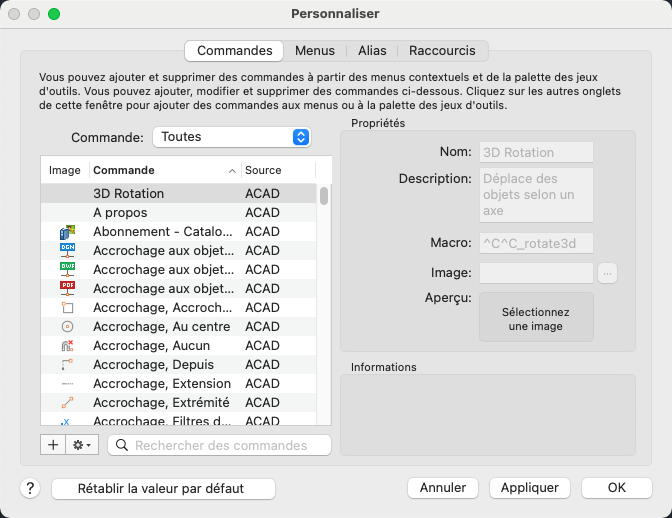Open the gear options menu below list
This screenshot has height=518, width=672.
tap(80, 445)
